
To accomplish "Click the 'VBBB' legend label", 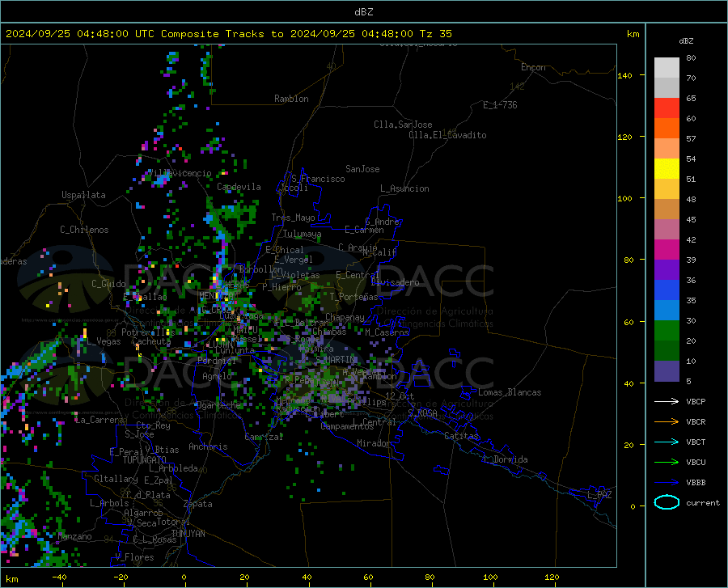I will (x=696, y=483).
